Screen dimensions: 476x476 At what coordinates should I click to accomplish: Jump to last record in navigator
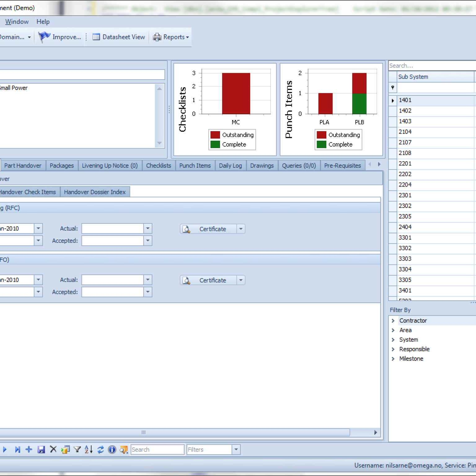coord(17,449)
